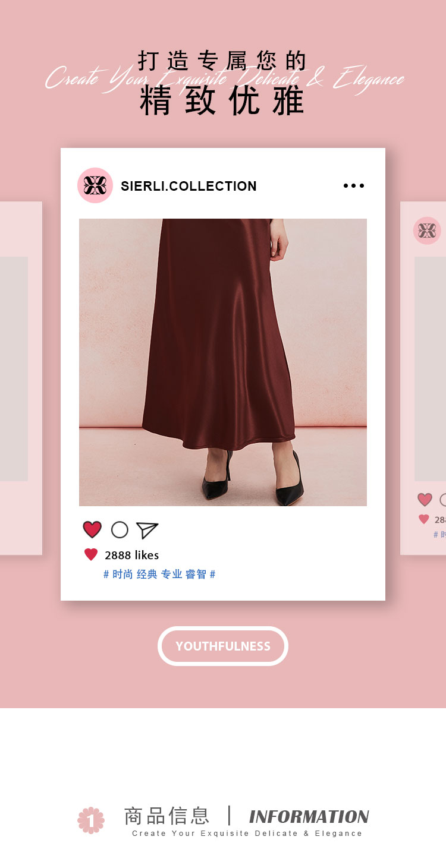Image resolution: width=446 pixels, height=868 pixels.
Task: Click the paper plane share icon
Action: pos(147,530)
